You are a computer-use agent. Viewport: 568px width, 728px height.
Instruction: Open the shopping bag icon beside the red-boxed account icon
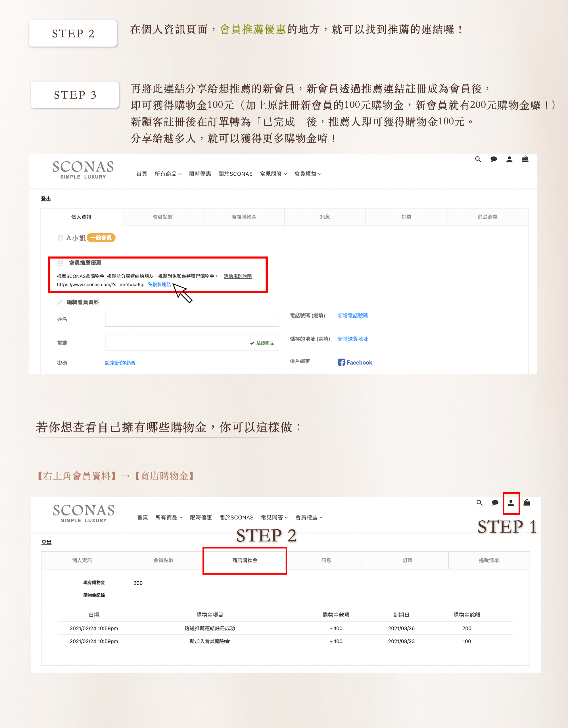(527, 503)
